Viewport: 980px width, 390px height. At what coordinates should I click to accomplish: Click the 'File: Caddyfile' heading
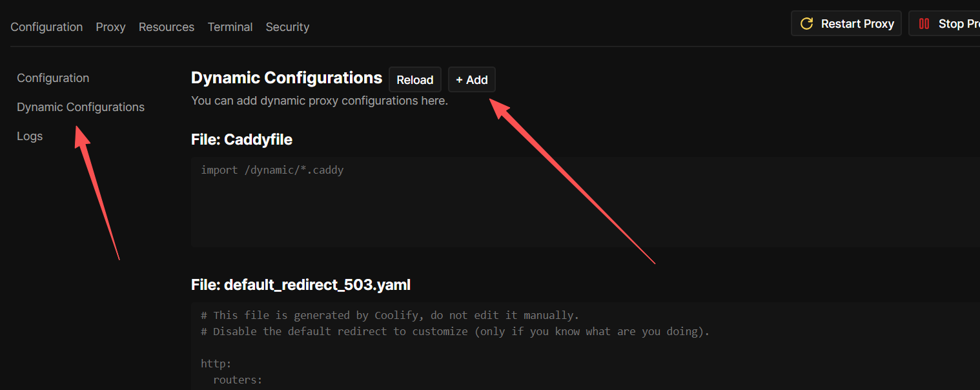(241, 139)
